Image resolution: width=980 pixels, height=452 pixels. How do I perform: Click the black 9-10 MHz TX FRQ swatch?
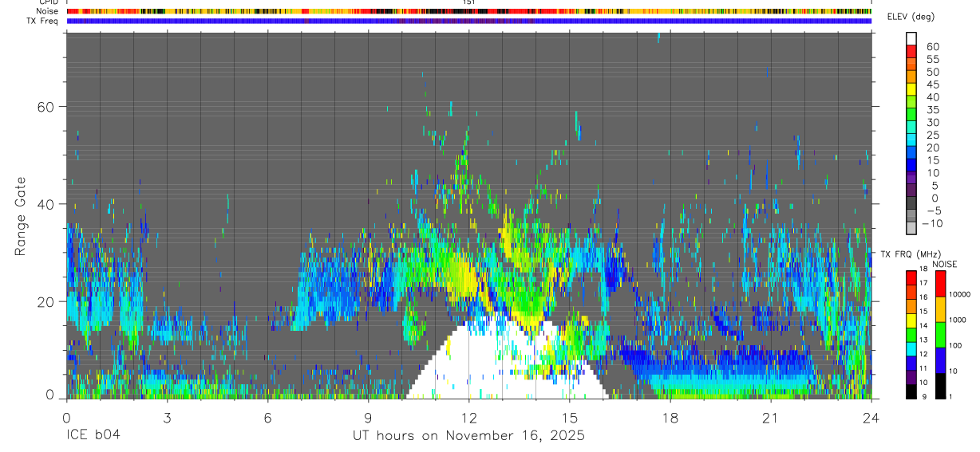[911, 391]
